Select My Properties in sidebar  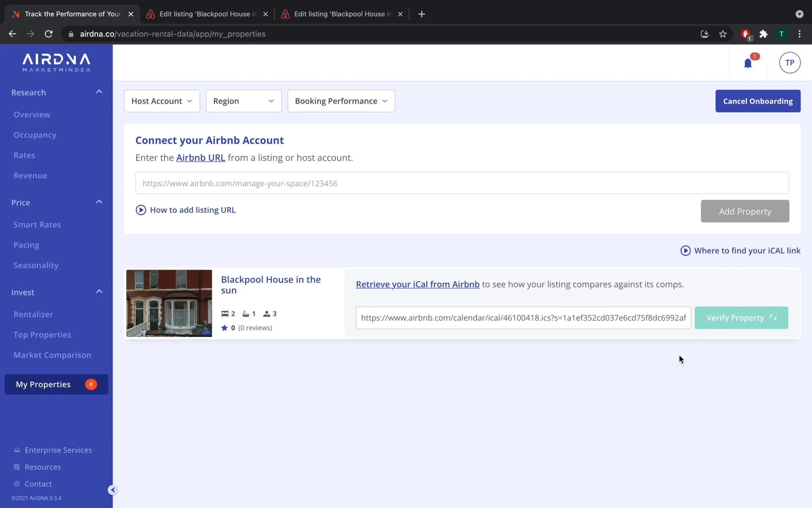point(56,384)
